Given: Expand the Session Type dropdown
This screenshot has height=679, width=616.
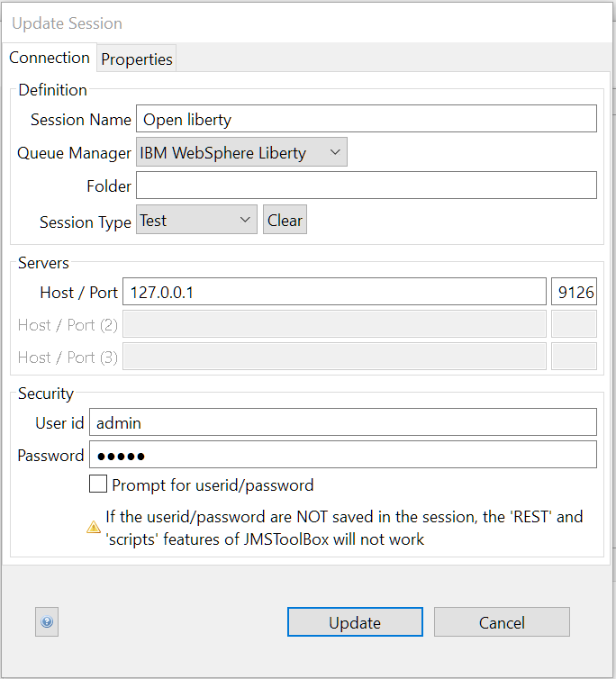Looking at the screenshot, I should [x=196, y=220].
